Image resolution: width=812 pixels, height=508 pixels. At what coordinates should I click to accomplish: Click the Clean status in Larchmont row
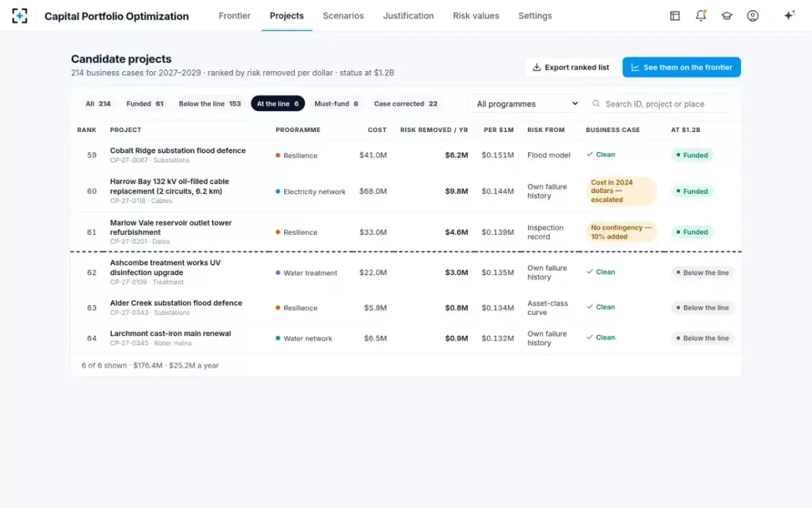(601, 337)
